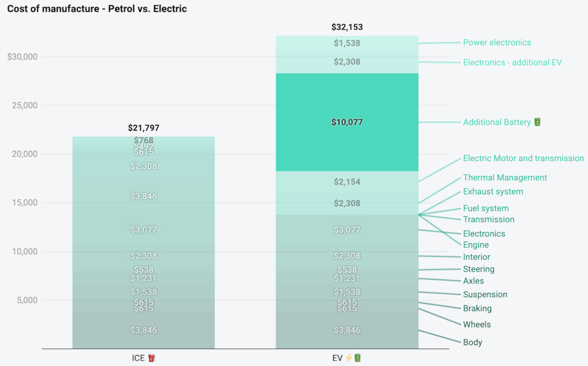Click the Body legend label

(x=472, y=343)
